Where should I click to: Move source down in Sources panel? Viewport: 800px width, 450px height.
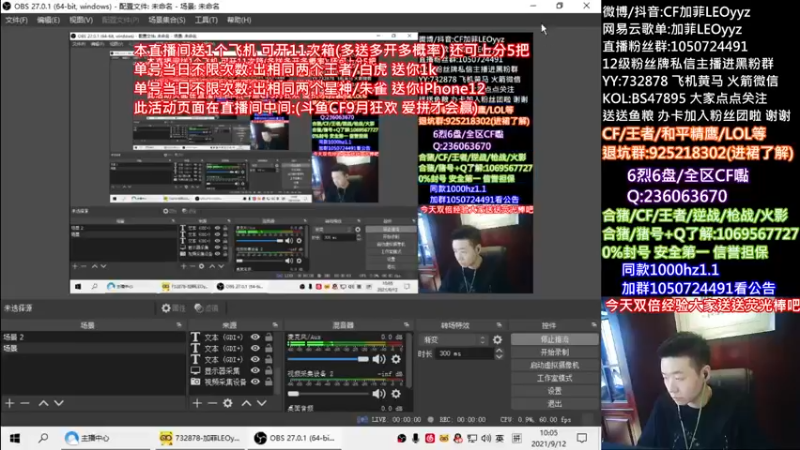(x=262, y=403)
